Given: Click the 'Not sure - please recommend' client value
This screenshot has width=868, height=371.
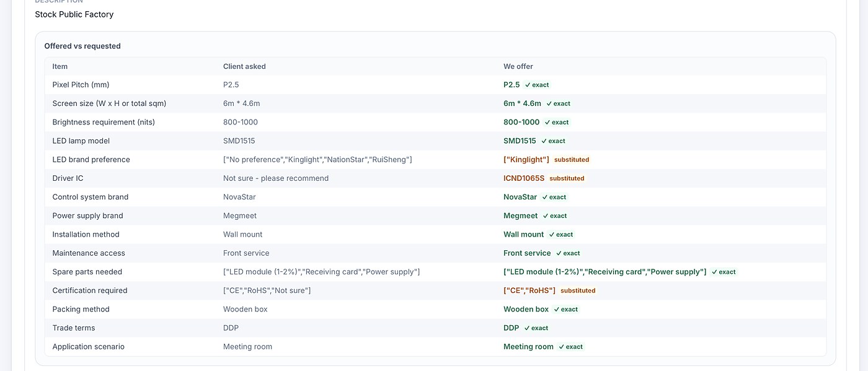Looking at the screenshot, I should [276, 178].
